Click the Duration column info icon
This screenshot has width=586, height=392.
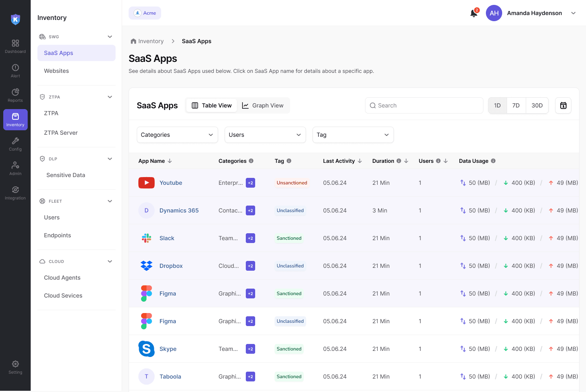399,161
